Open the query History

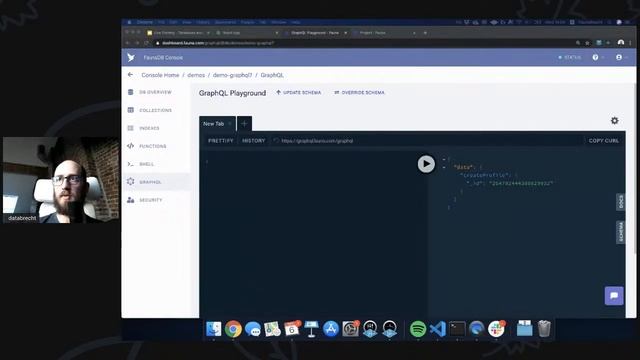[x=253, y=141]
